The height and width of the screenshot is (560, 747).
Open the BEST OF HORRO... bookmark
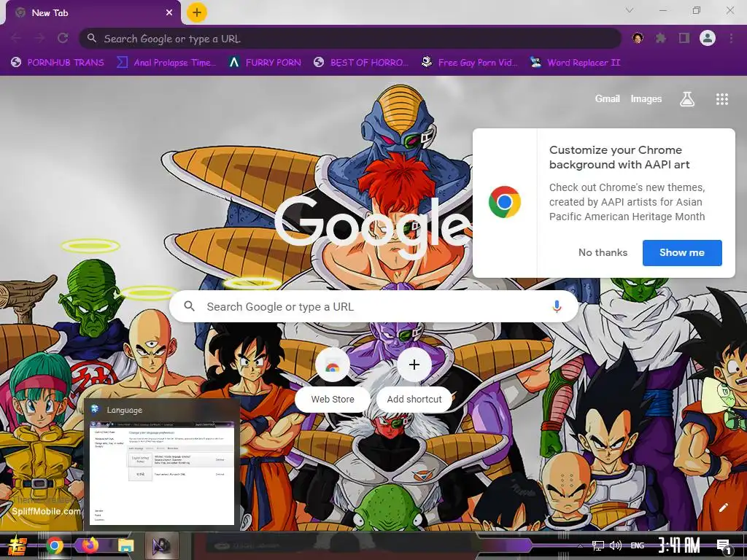pyautogui.click(x=362, y=63)
